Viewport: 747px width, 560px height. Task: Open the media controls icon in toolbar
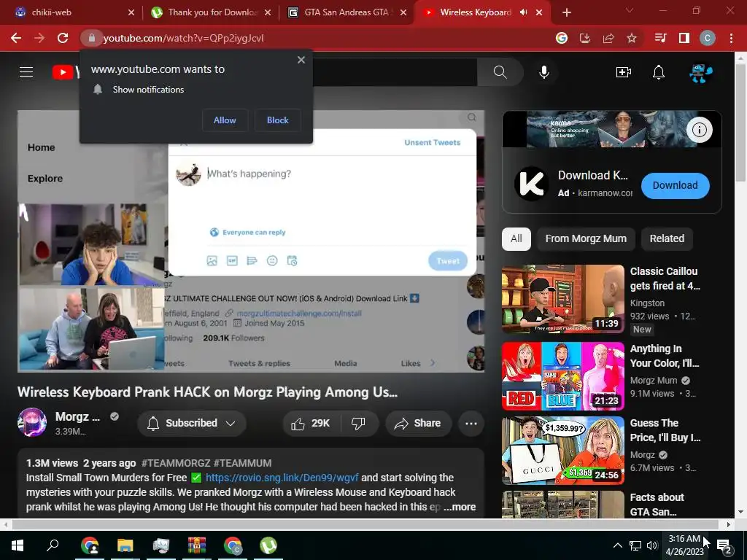[x=660, y=38]
